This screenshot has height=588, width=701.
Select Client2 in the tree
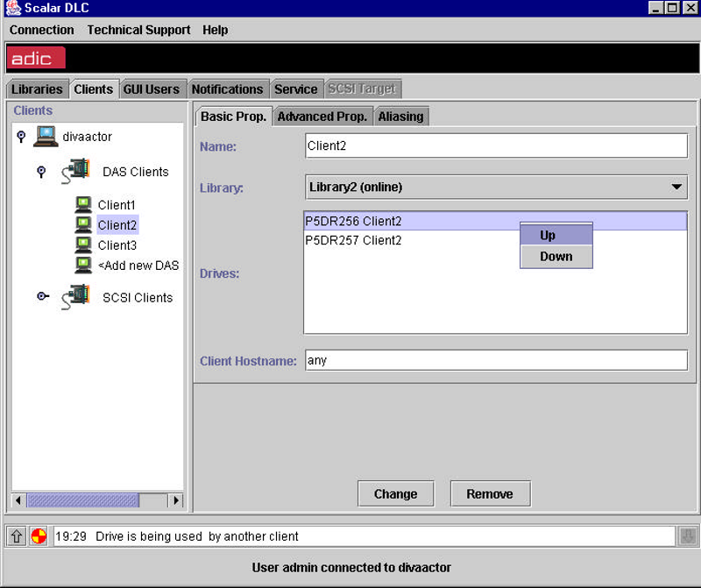click(x=117, y=225)
